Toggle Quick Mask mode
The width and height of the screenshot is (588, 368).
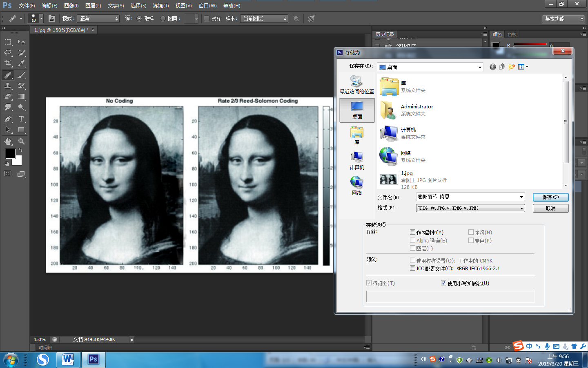(x=8, y=174)
